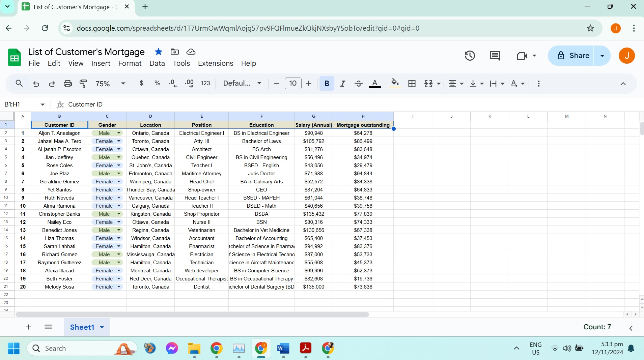Open the Data menu

157,63
